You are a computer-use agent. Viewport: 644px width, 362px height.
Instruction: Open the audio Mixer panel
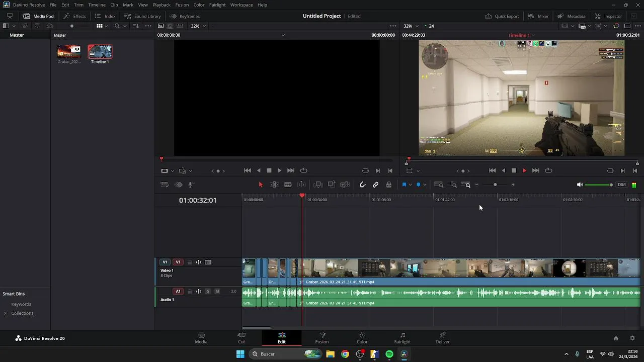point(538,16)
